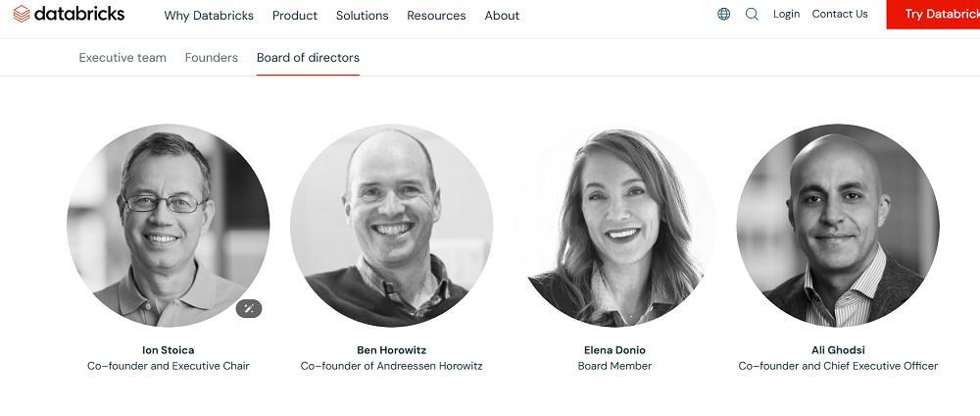980x416 pixels.
Task: Select Ben Horowitz's portrait photo
Action: pyautogui.click(x=391, y=226)
